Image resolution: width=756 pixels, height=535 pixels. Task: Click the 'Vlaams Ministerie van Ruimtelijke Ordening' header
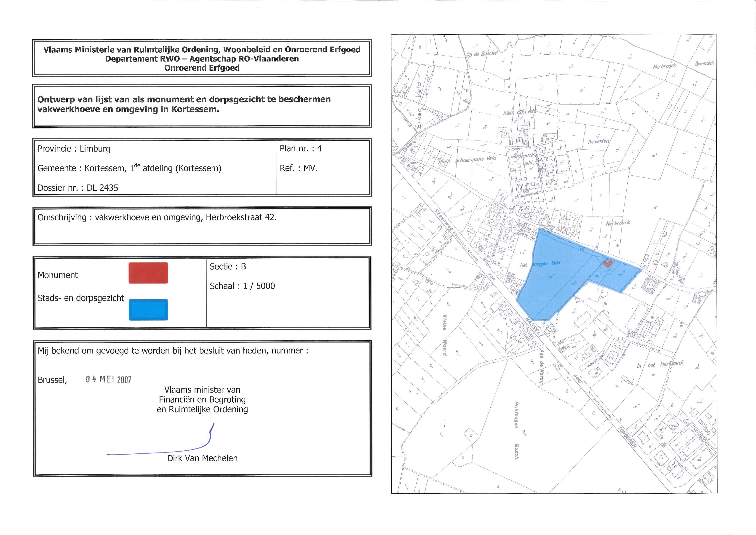(x=202, y=50)
